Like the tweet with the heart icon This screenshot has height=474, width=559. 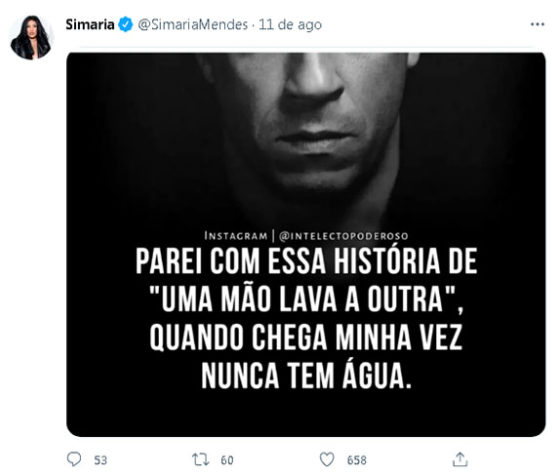(327, 459)
